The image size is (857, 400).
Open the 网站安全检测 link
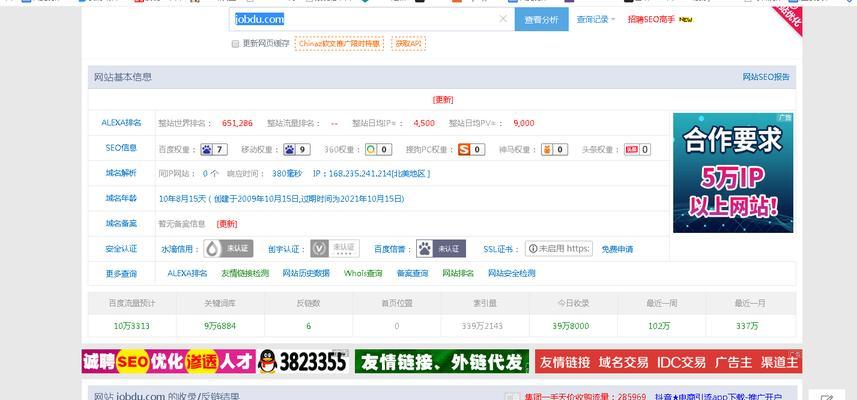coord(512,273)
